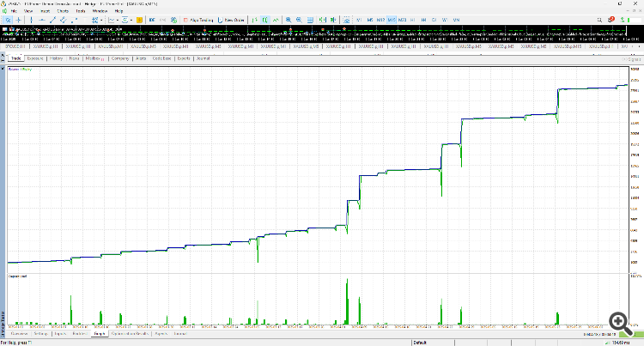Screen dimensions: 644x346
Task: Select the M1 timeframe
Action: click(359, 20)
